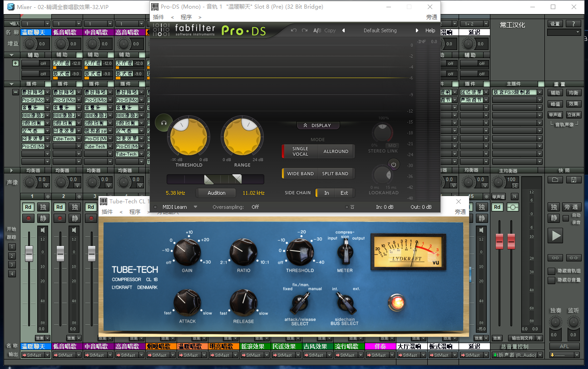Open the 效果 dropdown arrow under channel 1 fader
588x369 pixels.
tap(47, 338)
